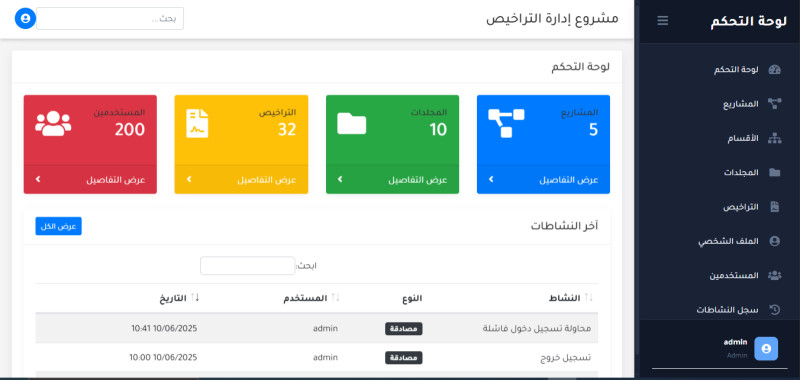This screenshot has height=380, width=800.
Task: Click the page title مشروع إدارة التراخيص
Action: (552, 19)
